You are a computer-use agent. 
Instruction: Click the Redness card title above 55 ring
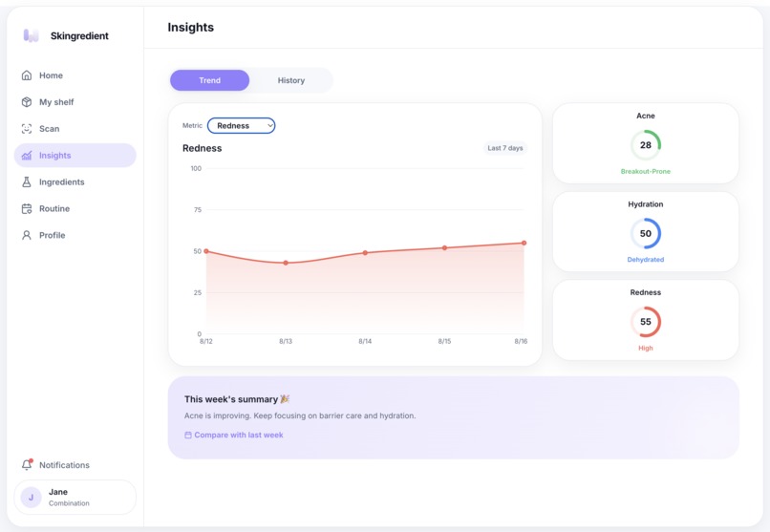[x=645, y=292]
